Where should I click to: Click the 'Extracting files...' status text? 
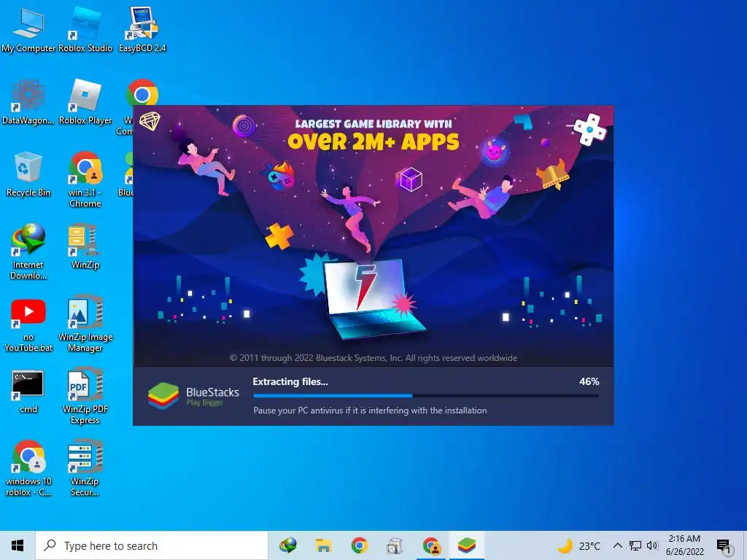point(290,381)
